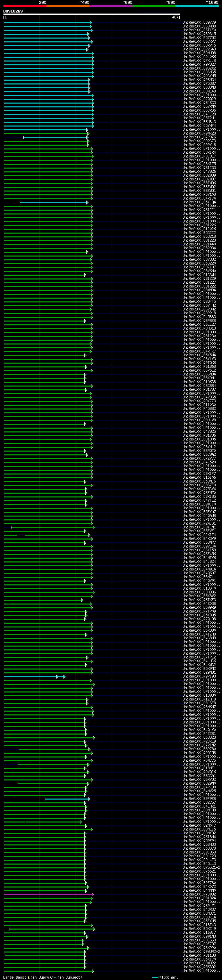Select label UniRef100_P31824
The image size is (222, 980).
click(x=199, y=898)
